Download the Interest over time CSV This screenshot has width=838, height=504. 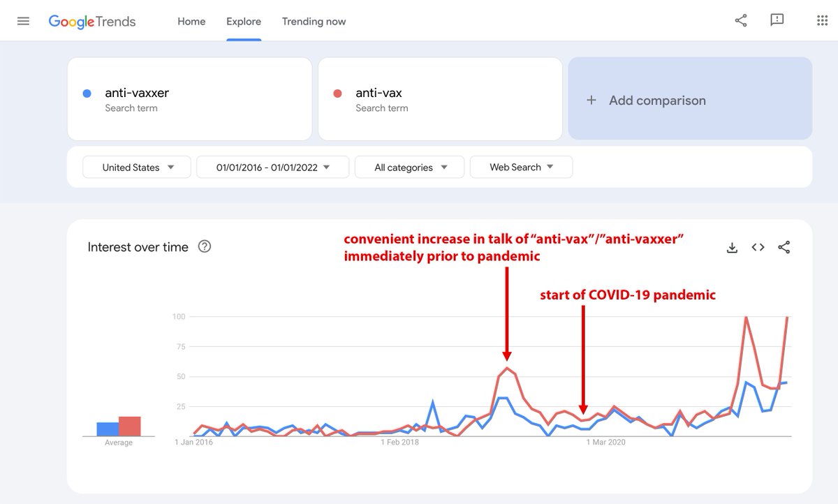pyautogui.click(x=732, y=247)
